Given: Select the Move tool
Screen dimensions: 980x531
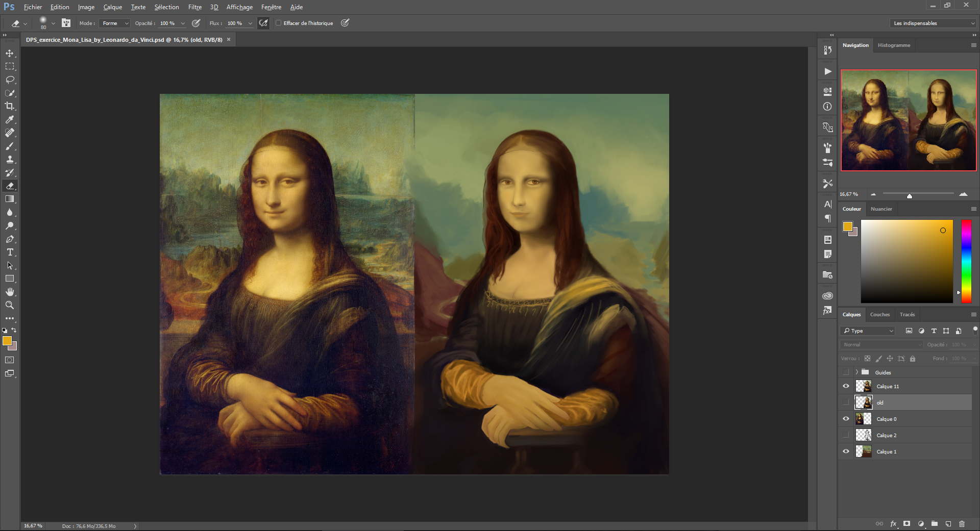Looking at the screenshot, I should (10, 54).
